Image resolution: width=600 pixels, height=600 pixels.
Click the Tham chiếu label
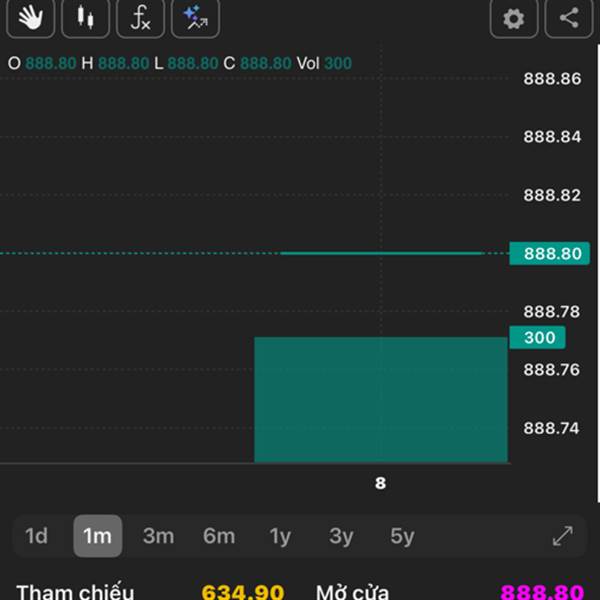click(x=75, y=592)
